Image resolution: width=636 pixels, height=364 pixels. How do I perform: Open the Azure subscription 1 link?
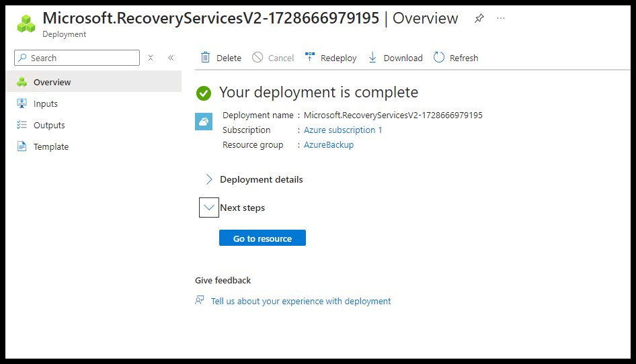click(x=343, y=130)
